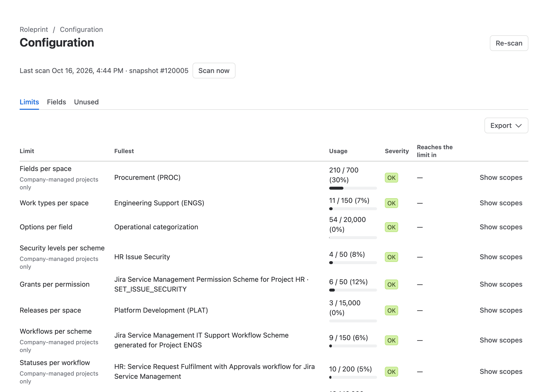The height and width of the screenshot is (392, 548).
Task: Click the OK badge for Procurement (PROC)
Action: click(391, 178)
